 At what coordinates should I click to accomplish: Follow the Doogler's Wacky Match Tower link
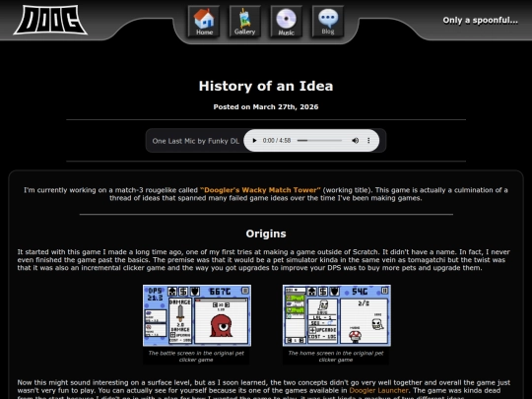[x=260, y=190]
